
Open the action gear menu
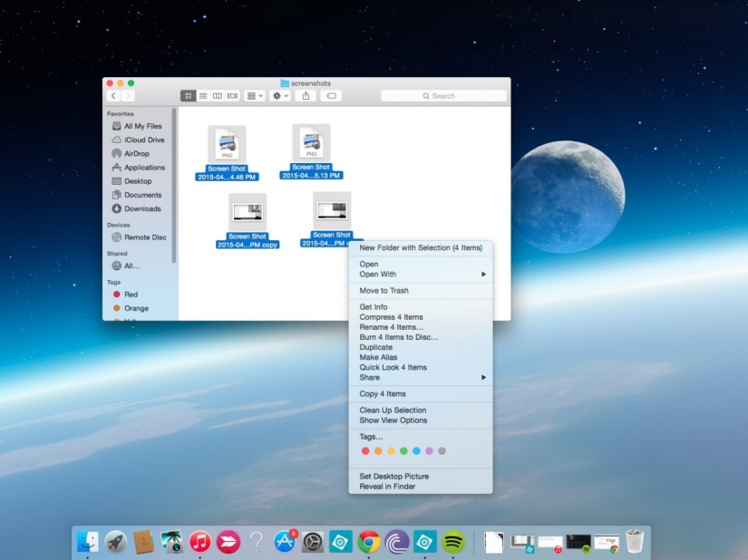pyautogui.click(x=277, y=95)
